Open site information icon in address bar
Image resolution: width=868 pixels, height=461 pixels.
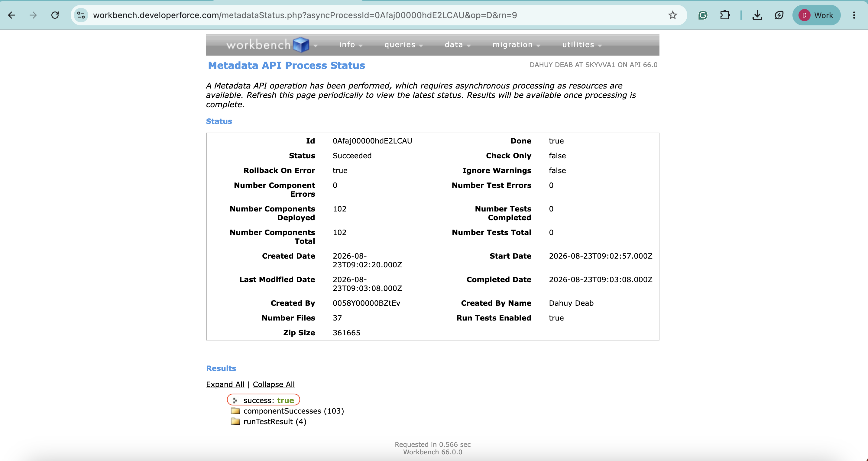tap(81, 15)
